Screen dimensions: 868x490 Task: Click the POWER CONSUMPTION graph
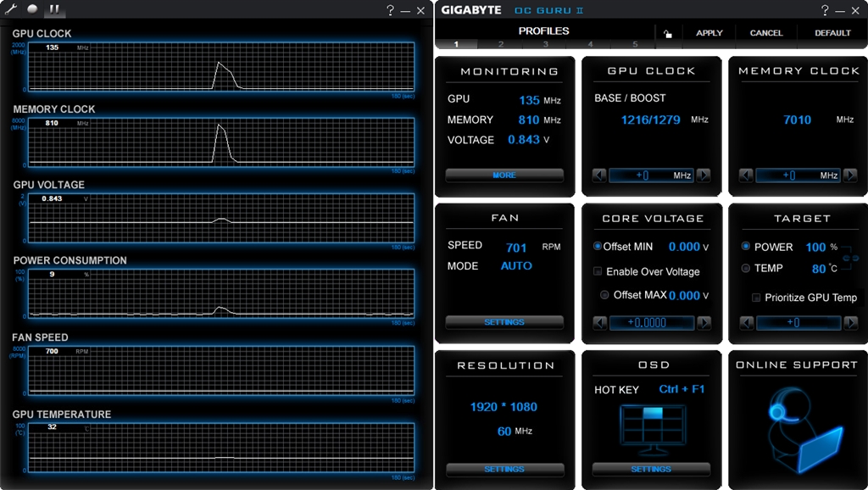[221, 293]
